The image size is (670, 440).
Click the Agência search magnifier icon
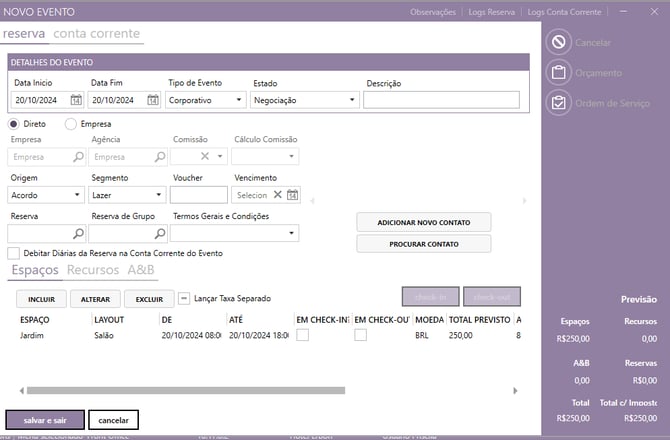[159, 157]
